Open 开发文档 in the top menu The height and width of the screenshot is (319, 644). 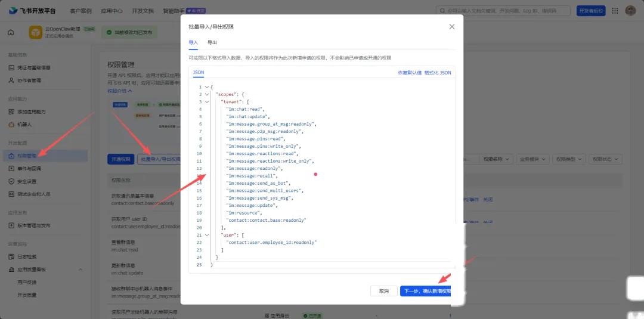point(143,11)
